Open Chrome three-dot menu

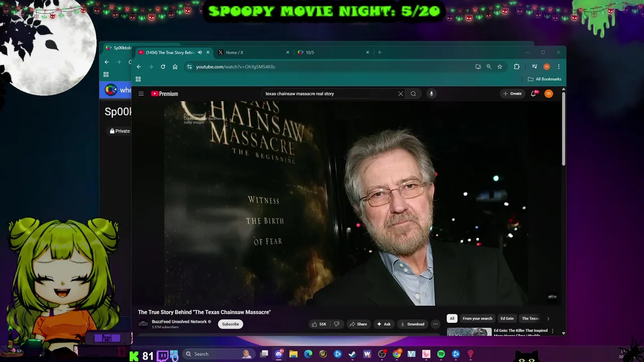pyautogui.click(x=558, y=66)
